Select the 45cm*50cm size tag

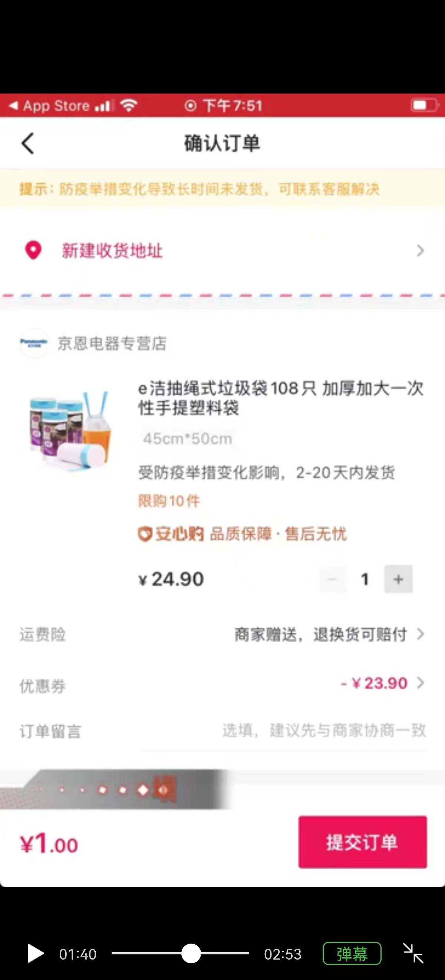[x=187, y=439]
